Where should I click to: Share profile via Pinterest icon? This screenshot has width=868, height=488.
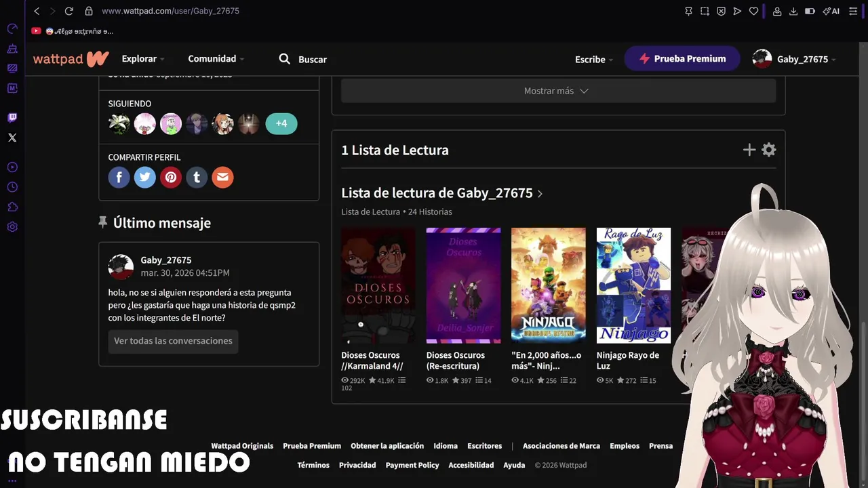[171, 178]
